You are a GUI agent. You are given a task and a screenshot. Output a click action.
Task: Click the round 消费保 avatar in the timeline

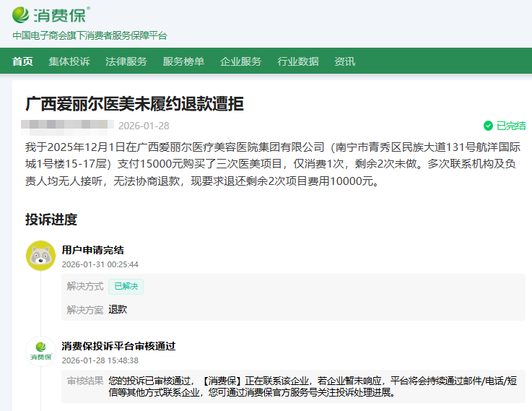coord(40,352)
